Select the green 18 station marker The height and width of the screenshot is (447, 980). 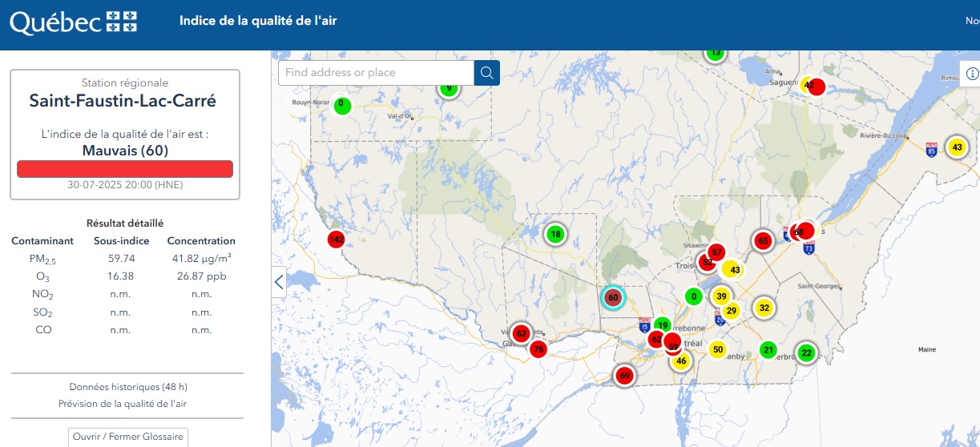click(x=555, y=235)
